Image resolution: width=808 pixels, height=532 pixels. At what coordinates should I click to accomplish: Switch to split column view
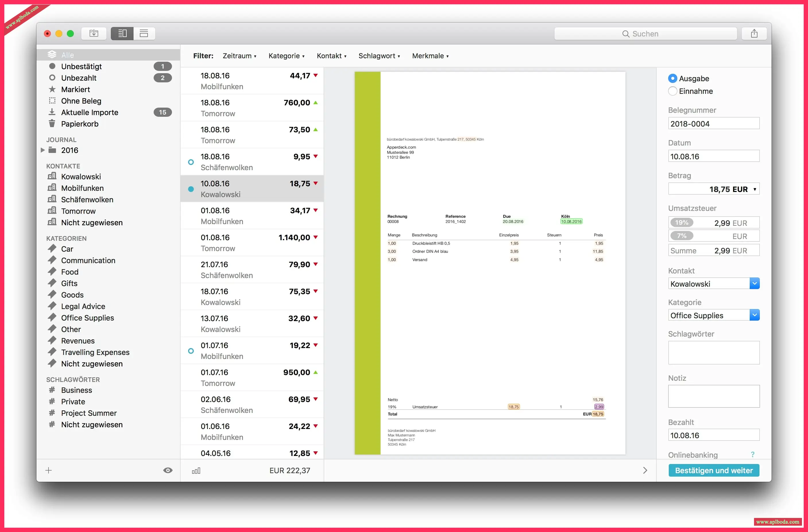122,33
